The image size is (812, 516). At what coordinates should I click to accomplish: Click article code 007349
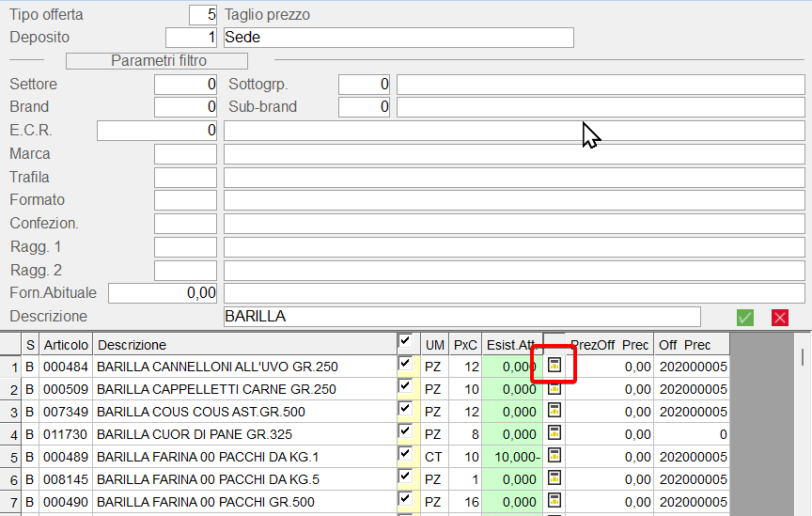click(x=66, y=412)
